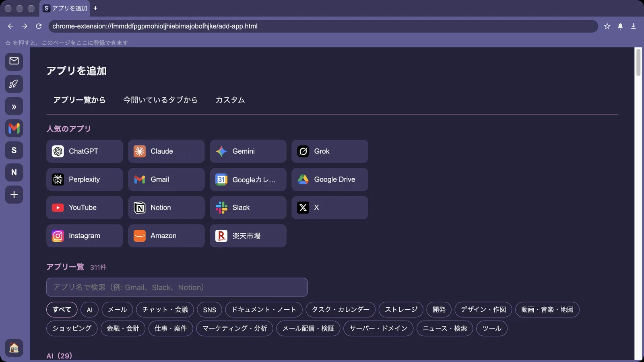Reload the current page

tap(39, 26)
